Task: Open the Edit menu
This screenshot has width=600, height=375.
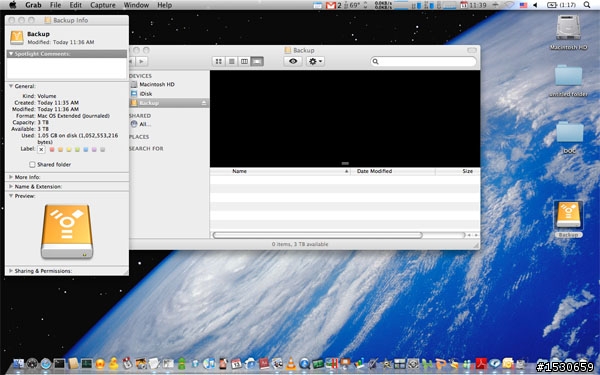Action: 75,5
